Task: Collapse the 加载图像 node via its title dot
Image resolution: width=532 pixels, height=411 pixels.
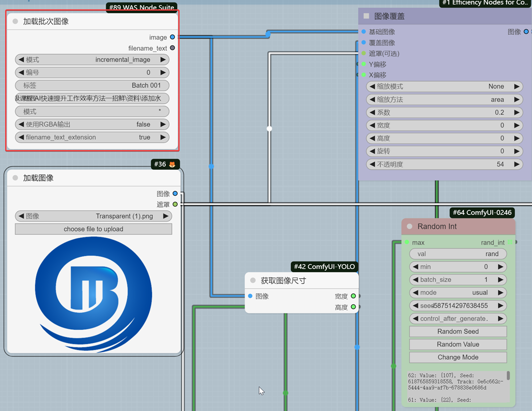Action: (x=15, y=178)
